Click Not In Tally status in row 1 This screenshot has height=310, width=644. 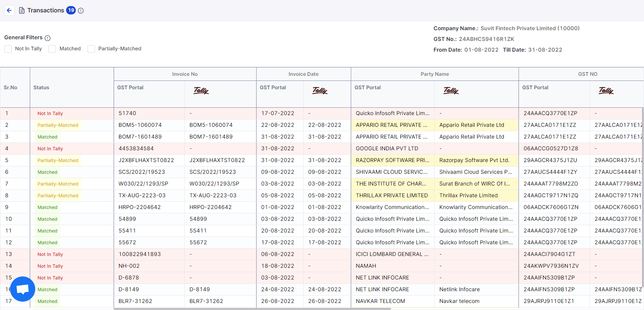50,113
